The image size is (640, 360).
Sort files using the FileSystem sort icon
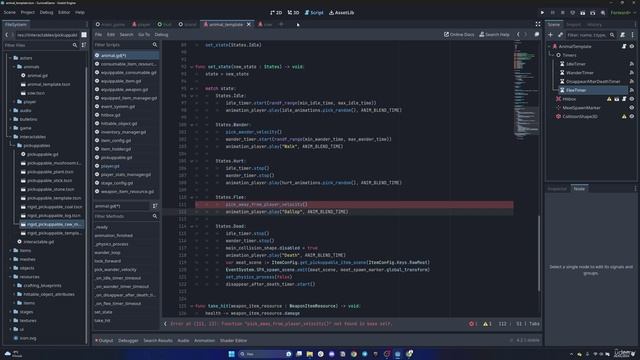(x=84, y=45)
